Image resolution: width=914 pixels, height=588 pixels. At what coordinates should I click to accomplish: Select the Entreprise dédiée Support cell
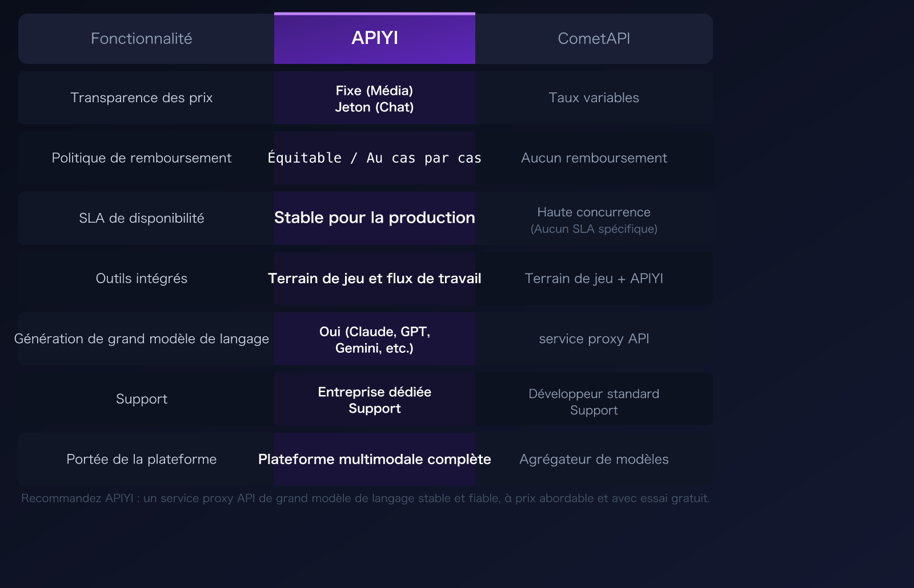coord(374,399)
